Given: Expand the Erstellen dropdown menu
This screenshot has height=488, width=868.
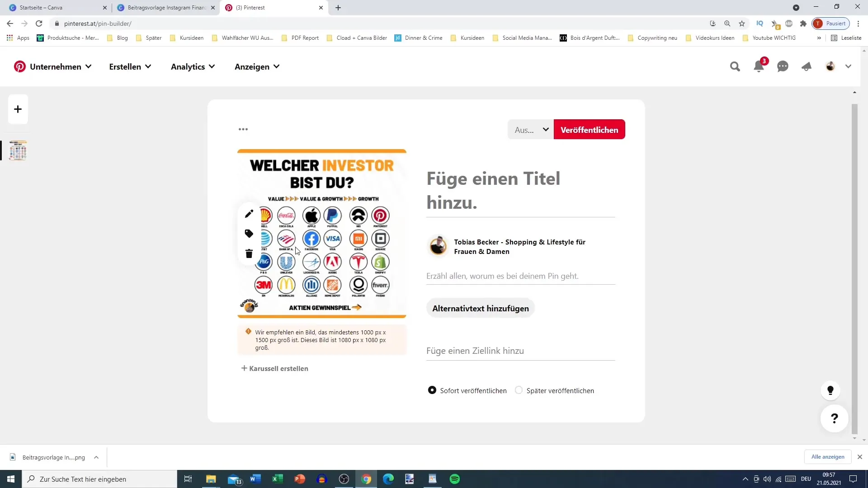Looking at the screenshot, I should click(130, 67).
